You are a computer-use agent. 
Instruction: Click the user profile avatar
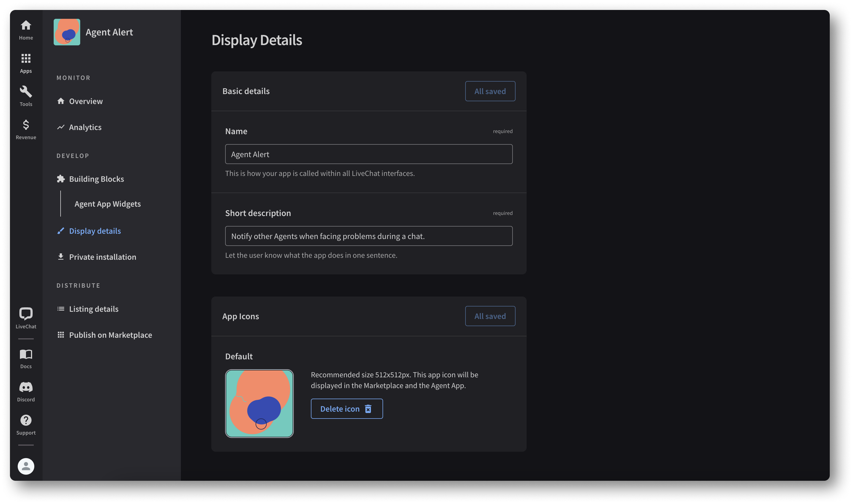pos(26,466)
